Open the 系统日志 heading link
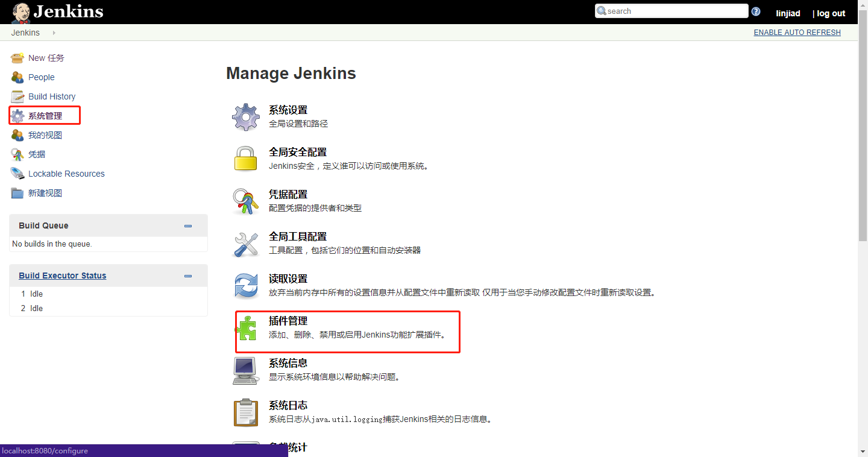The width and height of the screenshot is (868, 457). (288, 405)
